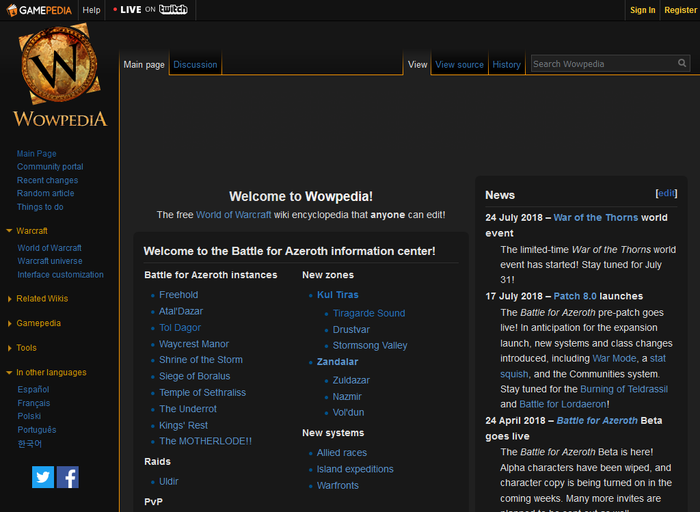Collapse the Warcraft sidebar section
Screen dimensions: 700x512
pos(32,231)
